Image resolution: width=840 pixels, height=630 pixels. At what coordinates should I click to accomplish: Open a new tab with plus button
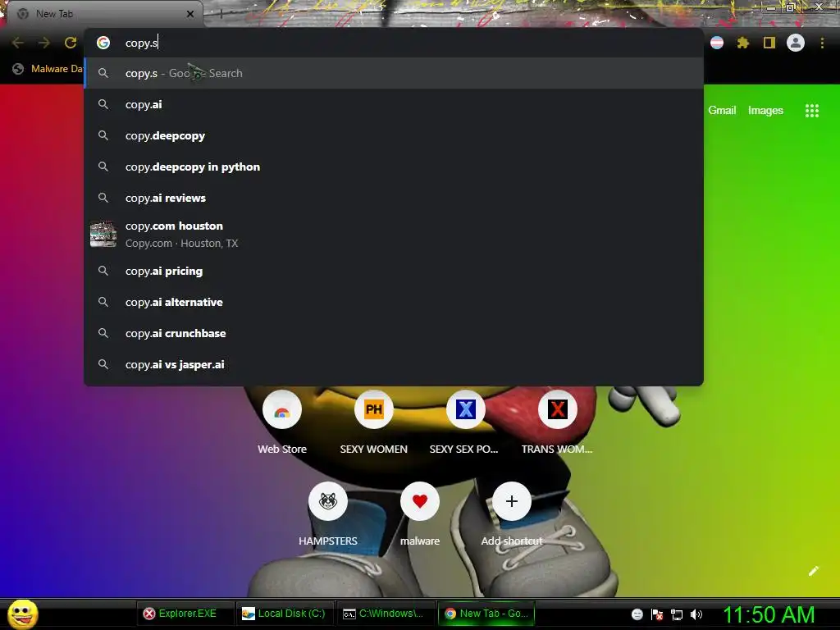point(221,14)
